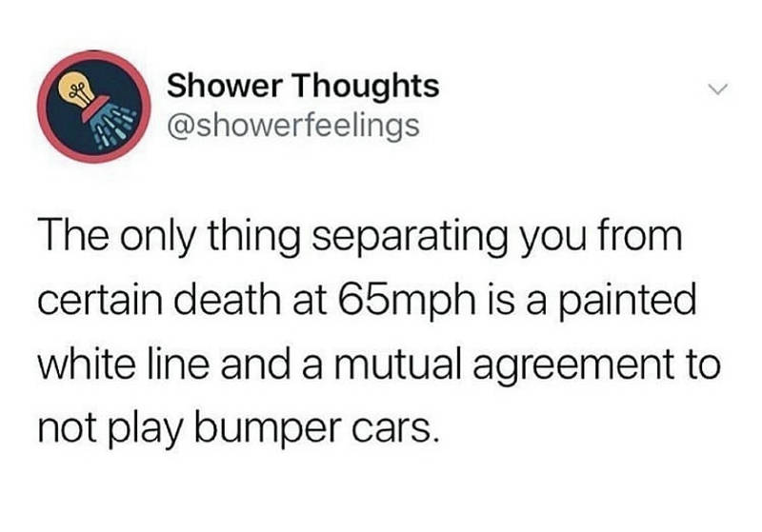
Task: Open the @showerfeelings handle link
Action: tap(293, 125)
